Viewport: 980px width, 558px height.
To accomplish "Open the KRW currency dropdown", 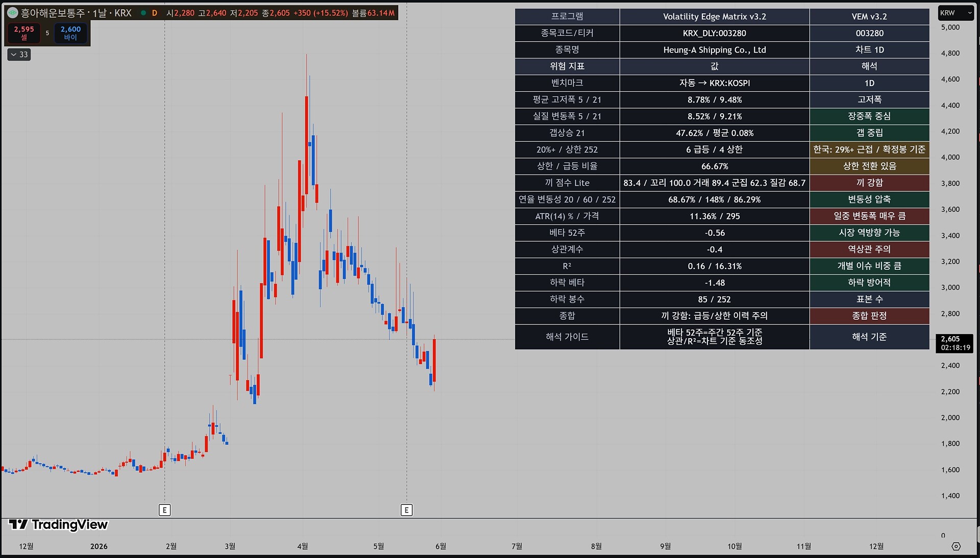I will (x=955, y=13).
